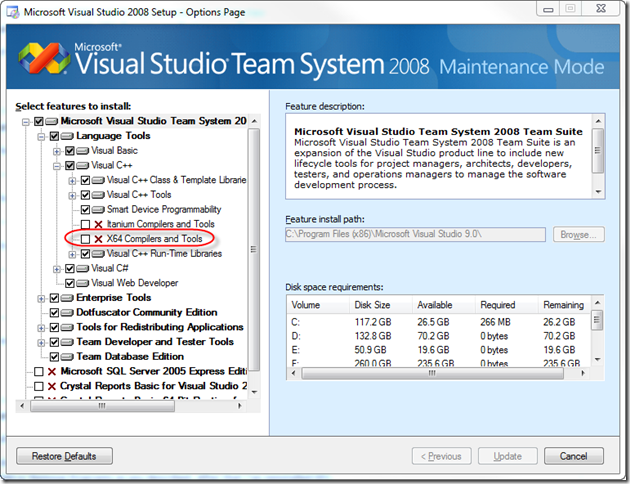Click the setup window title bar icon
This screenshot has height=484, width=630.
(x=12, y=12)
